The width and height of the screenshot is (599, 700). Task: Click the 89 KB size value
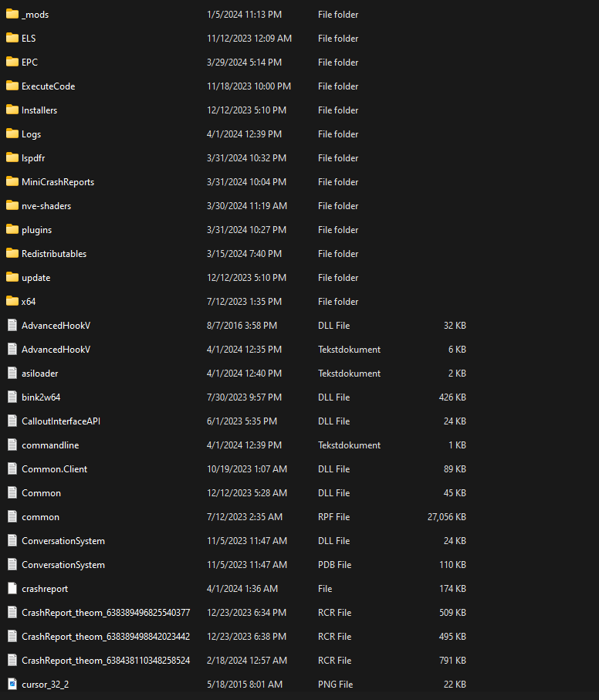click(x=455, y=469)
